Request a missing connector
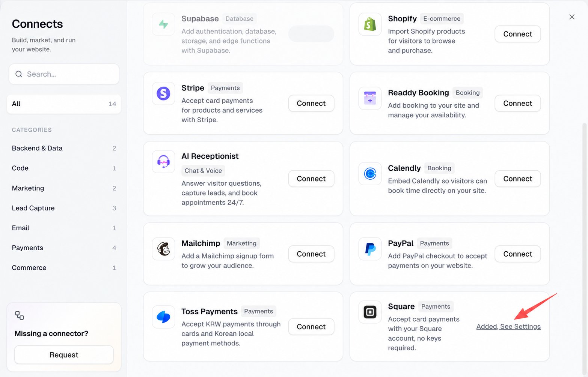 point(64,355)
